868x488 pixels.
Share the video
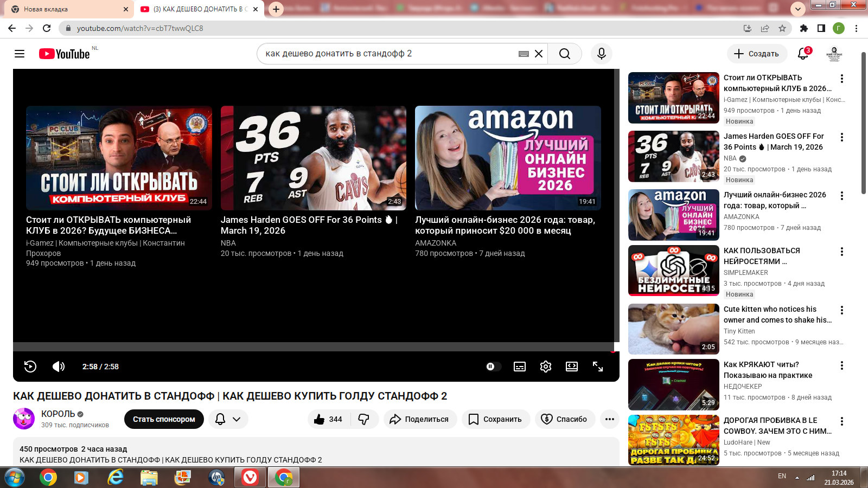pyautogui.click(x=420, y=419)
